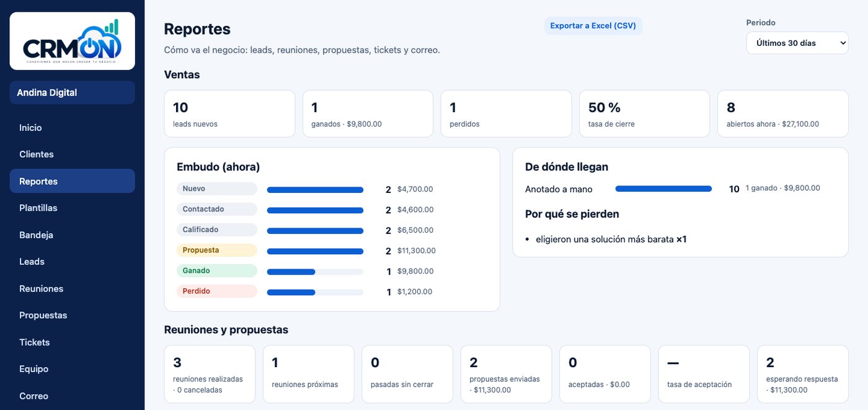Click the De dónde llegan heading

[x=567, y=167]
